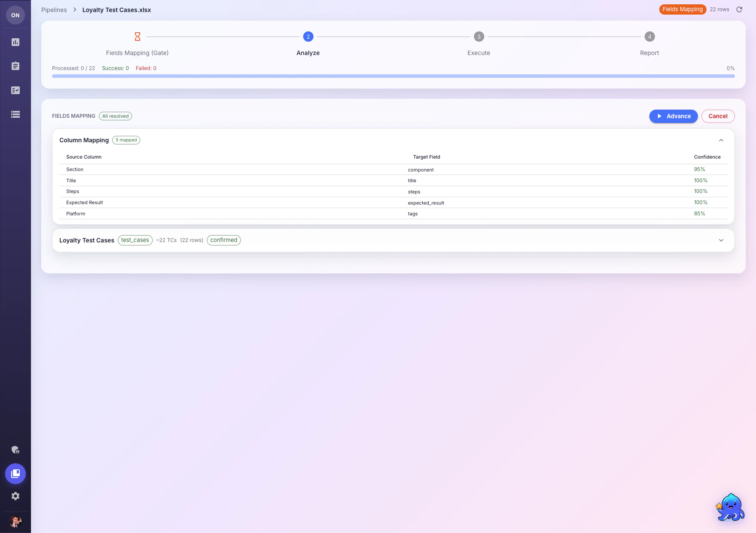756x533 pixels.
Task: Click the Advance button
Action: click(x=673, y=116)
